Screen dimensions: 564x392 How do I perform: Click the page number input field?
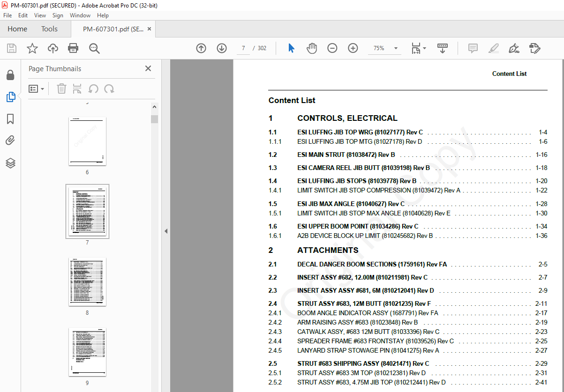tap(243, 48)
